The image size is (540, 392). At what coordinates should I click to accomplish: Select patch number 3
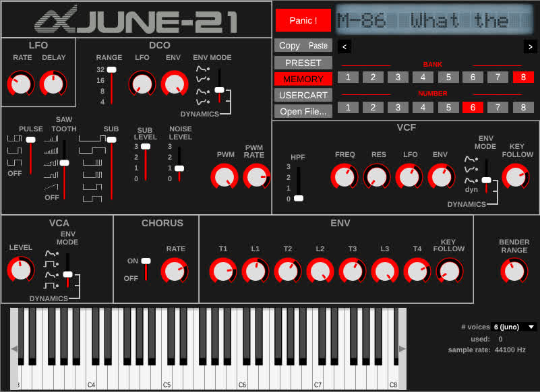(x=398, y=107)
